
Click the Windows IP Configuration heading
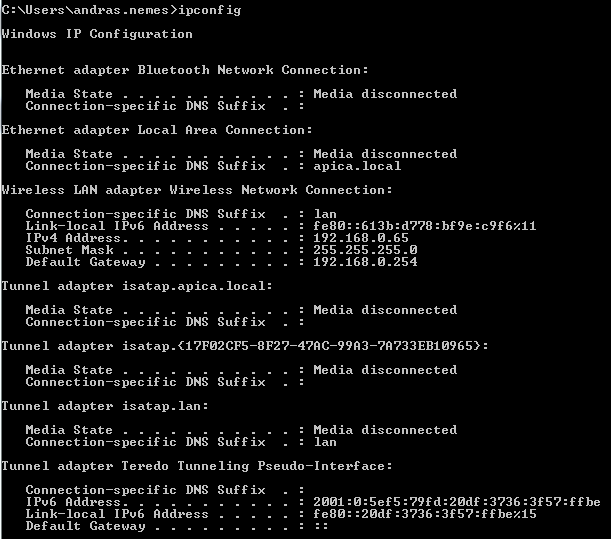point(97,34)
